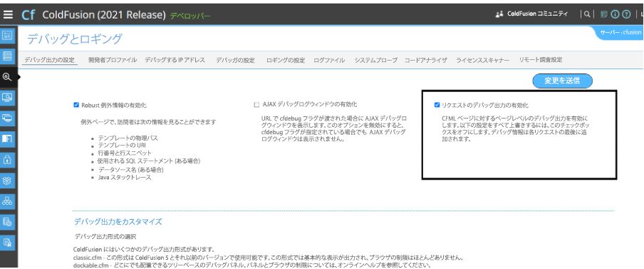The width and height of the screenshot is (644, 269).
Task: Open the bottom document-search sidebar icon
Action: coord(7,243)
